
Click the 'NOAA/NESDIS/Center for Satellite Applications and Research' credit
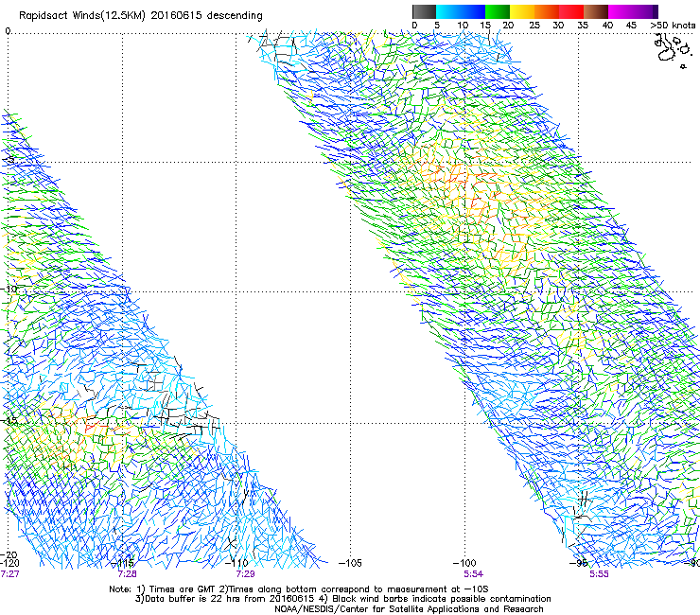tap(409, 609)
